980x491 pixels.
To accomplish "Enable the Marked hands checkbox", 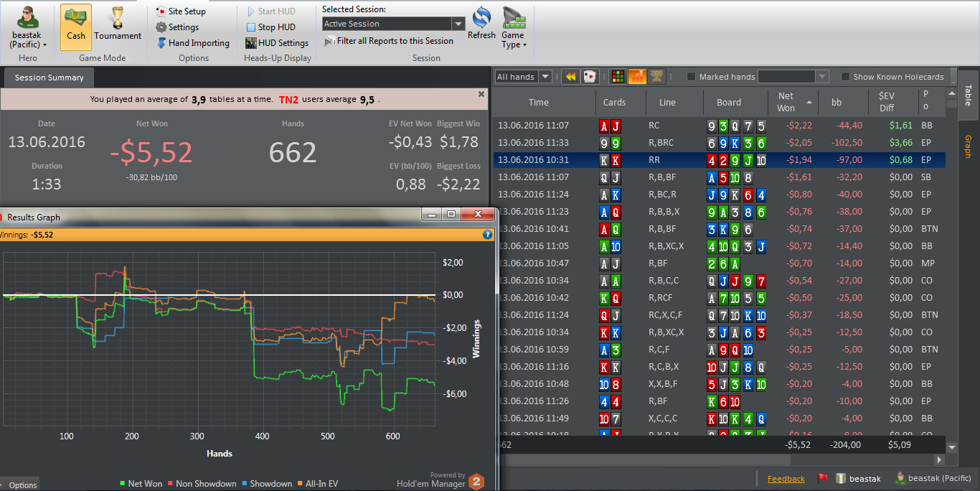I will click(x=692, y=77).
